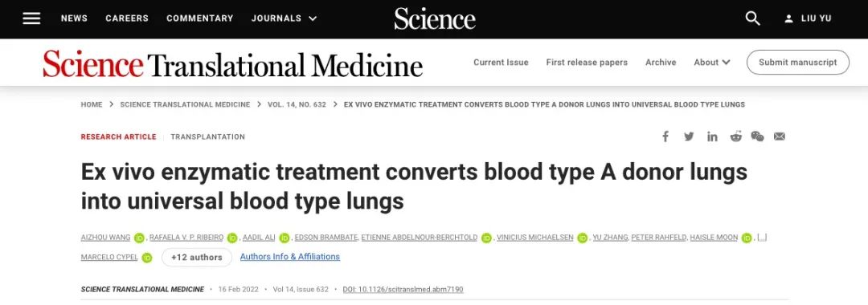The width and height of the screenshot is (868, 305).
Task: Open Authors Info & Affiliations link
Action: [x=290, y=257]
